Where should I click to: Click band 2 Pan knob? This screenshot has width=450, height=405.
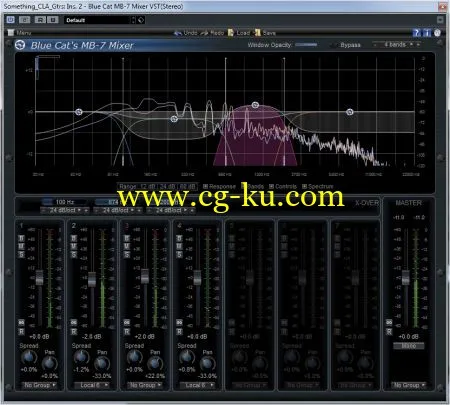pos(102,363)
